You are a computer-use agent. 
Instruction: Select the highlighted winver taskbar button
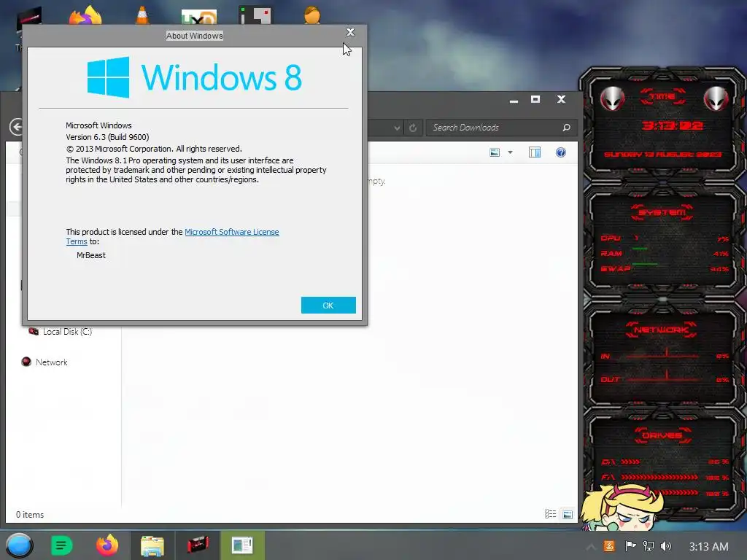pyautogui.click(x=242, y=545)
